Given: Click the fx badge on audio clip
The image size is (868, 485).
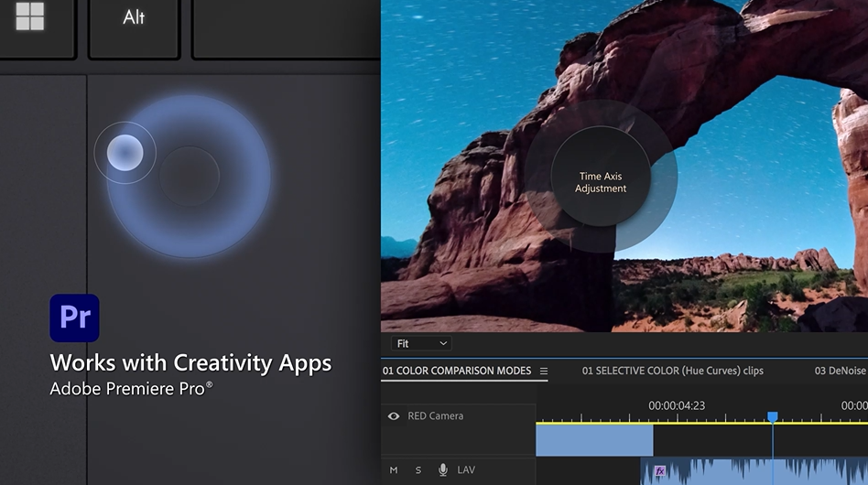Looking at the screenshot, I should [x=659, y=471].
